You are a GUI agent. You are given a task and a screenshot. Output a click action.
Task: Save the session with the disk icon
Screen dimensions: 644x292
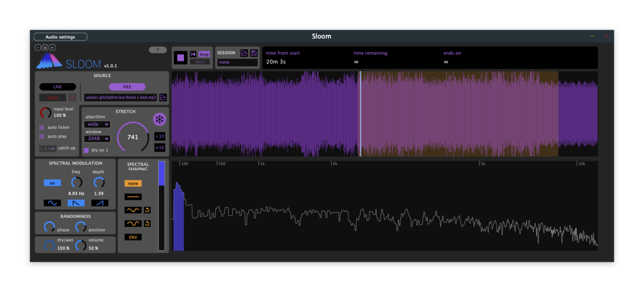pyautogui.click(x=254, y=53)
